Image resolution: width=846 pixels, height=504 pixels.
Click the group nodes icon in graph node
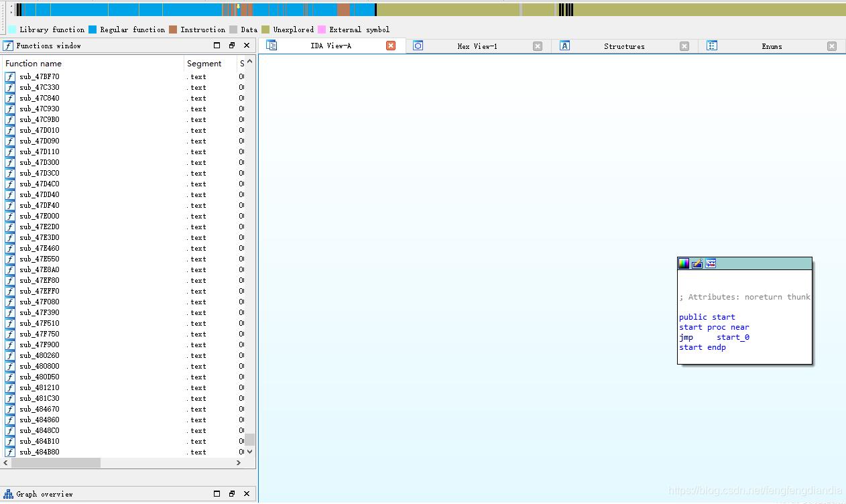coord(711,263)
